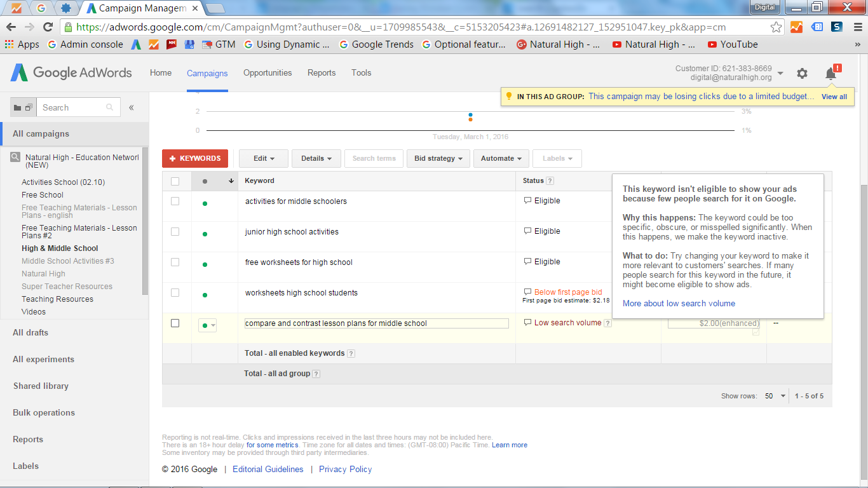Viewport: 868px width, 488px height.
Task: Open the GTM bookmark
Action: point(219,44)
